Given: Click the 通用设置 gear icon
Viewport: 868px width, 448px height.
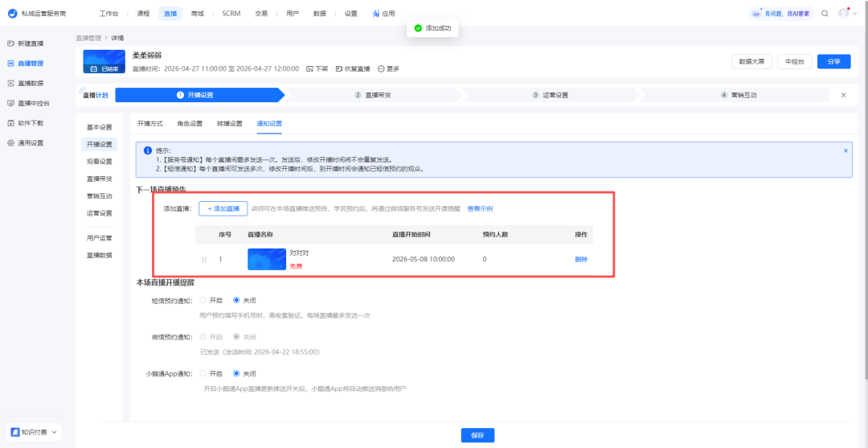Looking at the screenshot, I should click(10, 143).
